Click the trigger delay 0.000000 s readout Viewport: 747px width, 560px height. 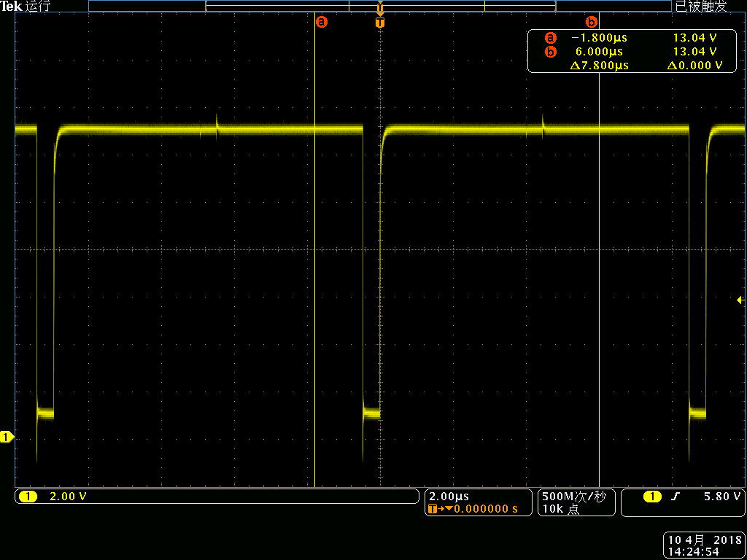[x=485, y=509]
